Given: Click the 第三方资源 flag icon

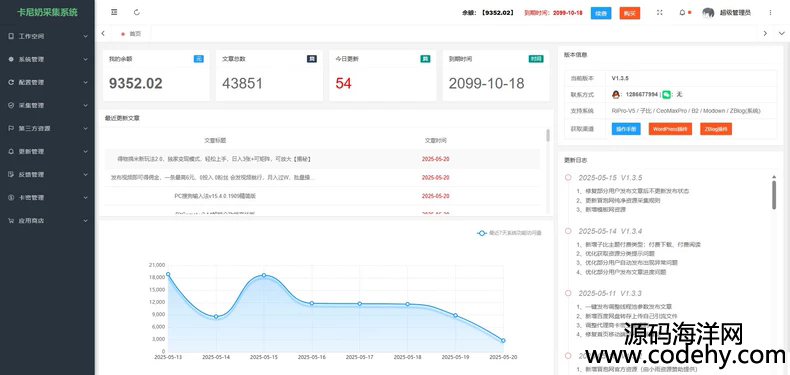Looking at the screenshot, I should click(11, 129).
